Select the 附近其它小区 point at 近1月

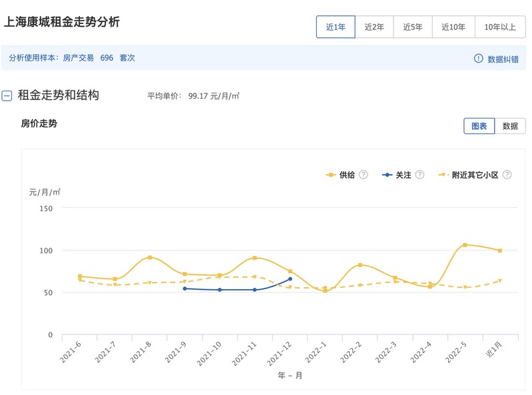(x=500, y=280)
